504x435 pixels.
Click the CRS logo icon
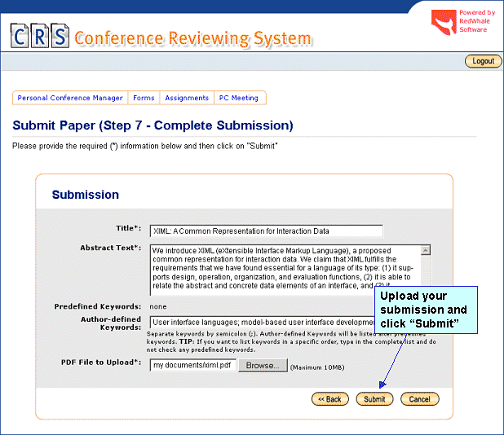(39, 37)
